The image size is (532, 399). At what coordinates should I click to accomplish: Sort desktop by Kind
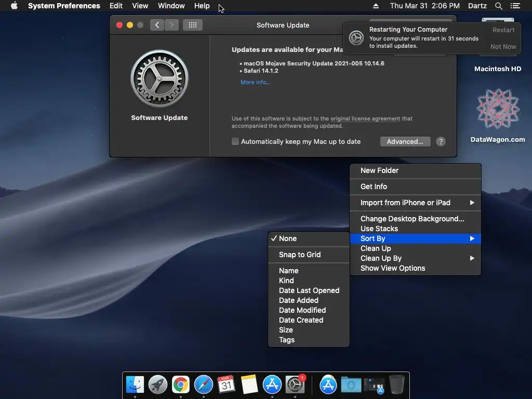point(309,281)
